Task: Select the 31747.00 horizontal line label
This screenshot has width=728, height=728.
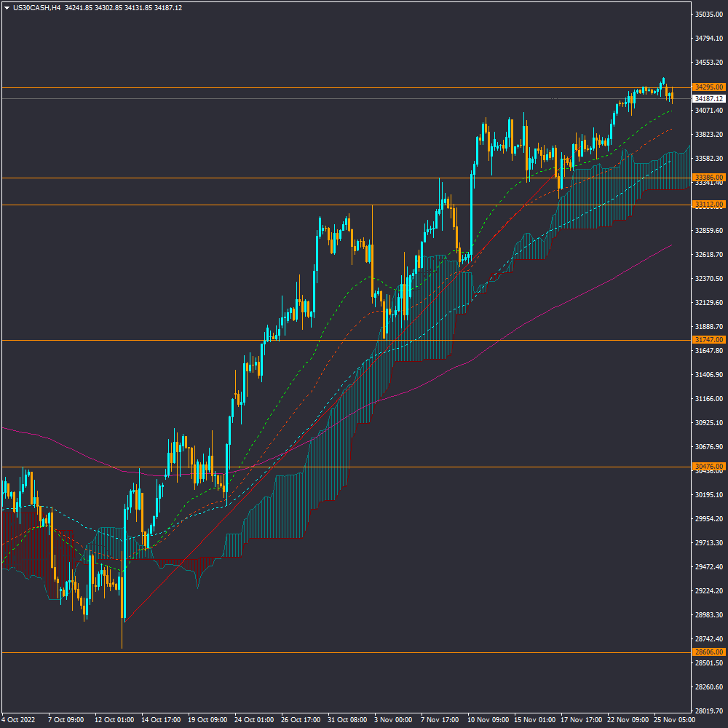Action: tap(708, 340)
